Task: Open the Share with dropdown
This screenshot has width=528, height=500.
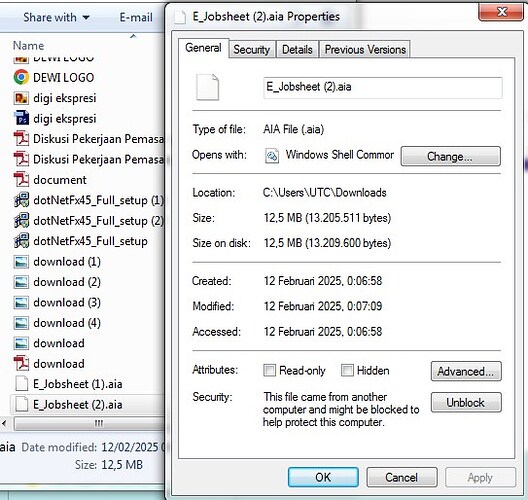Action: 56,17
